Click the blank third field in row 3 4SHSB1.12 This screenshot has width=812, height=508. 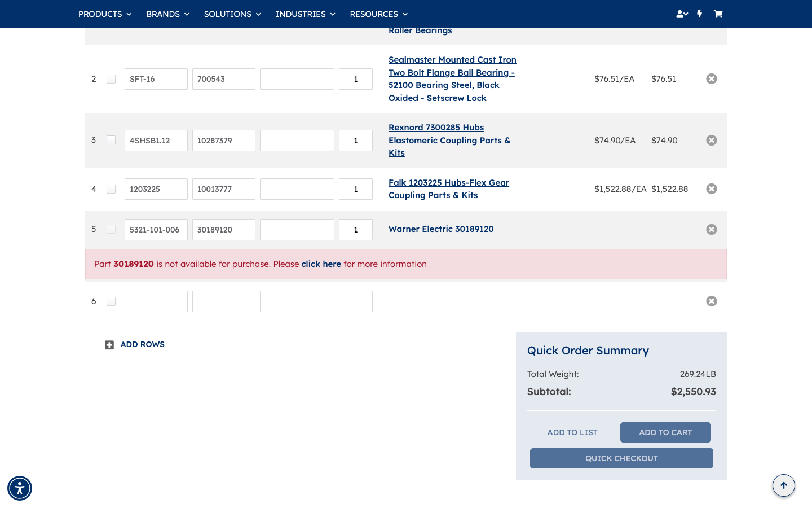click(297, 141)
